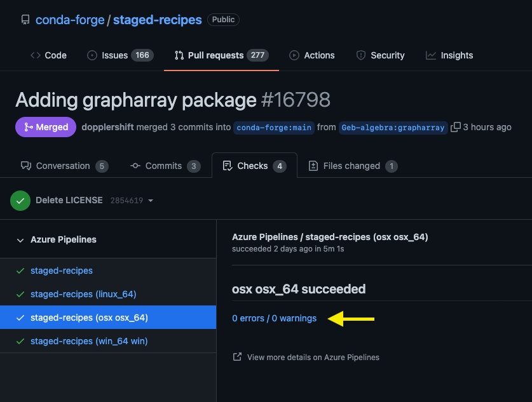This screenshot has height=402, width=532.
Task: Click the Actions play icon
Action: (294, 55)
